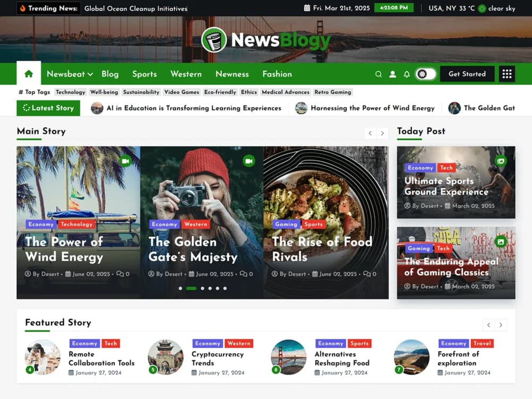Open the Harnessing Wind Energy ticker headline
The height and width of the screenshot is (399, 532).
pos(373,108)
